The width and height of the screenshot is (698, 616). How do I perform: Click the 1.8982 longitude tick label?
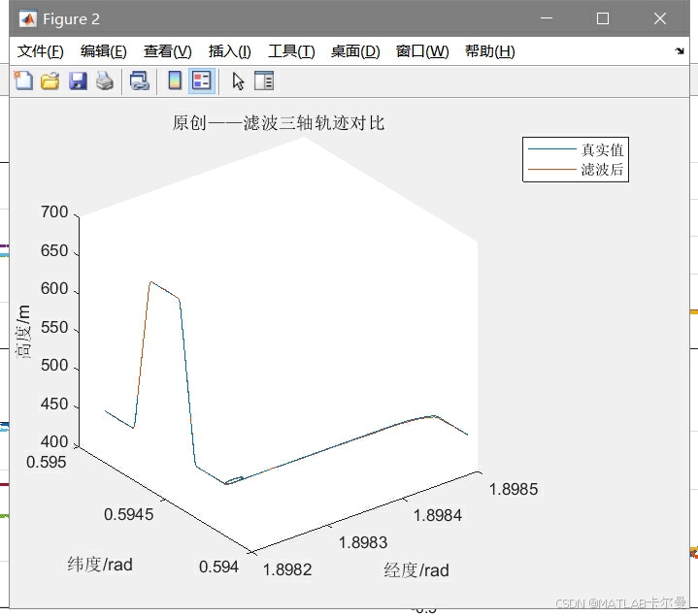[x=287, y=569]
